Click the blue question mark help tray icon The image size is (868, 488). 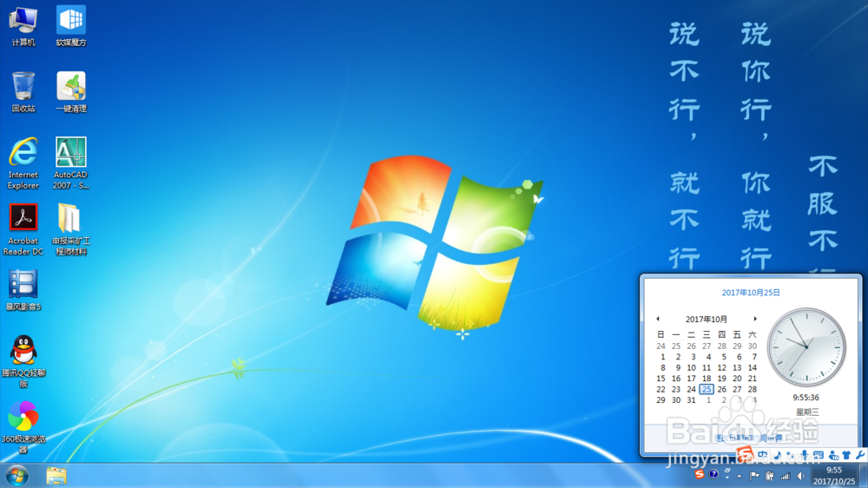tap(713, 474)
